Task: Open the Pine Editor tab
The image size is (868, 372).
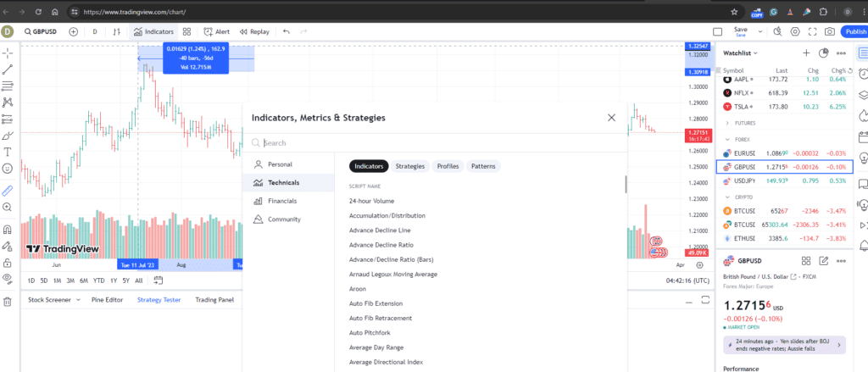Action: pos(108,299)
